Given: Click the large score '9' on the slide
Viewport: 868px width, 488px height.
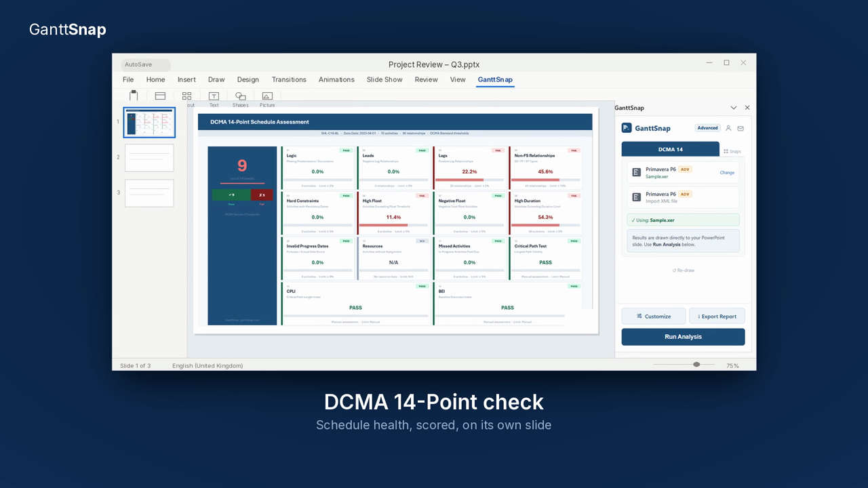Looking at the screenshot, I should [242, 165].
